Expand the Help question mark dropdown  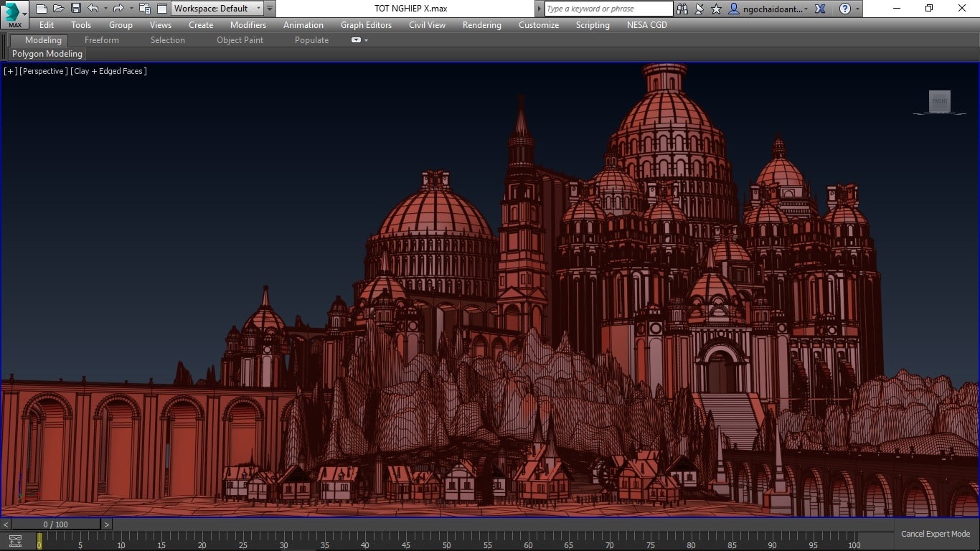tap(858, 9)
